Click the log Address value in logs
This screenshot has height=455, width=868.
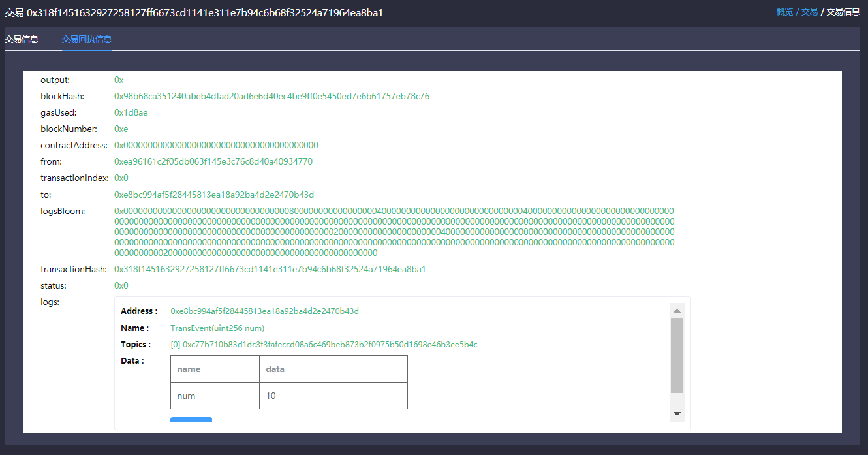[264, 311]
